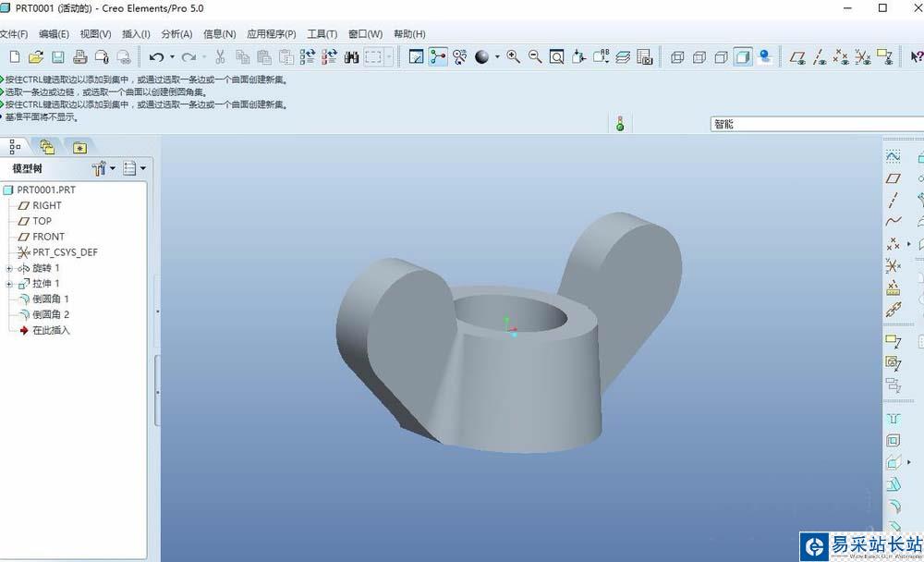924x562 pixels.
Task: Open the 窗口(W) menu
Action: [x=365, y=34]
